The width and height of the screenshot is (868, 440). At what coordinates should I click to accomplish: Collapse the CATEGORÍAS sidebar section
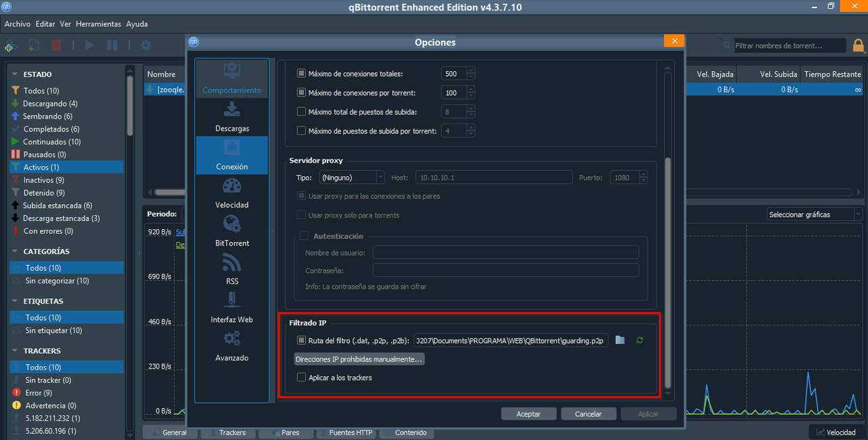click(15, 252)
